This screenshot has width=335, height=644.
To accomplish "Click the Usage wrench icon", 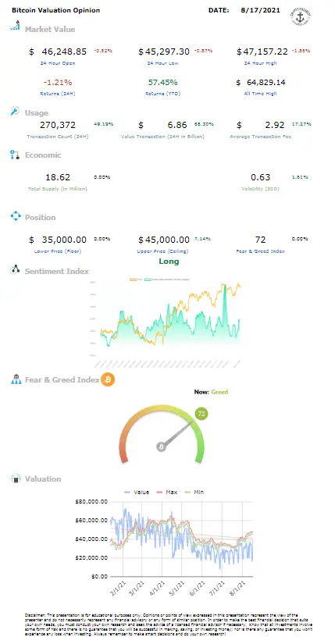I will (x=15, y=111).
